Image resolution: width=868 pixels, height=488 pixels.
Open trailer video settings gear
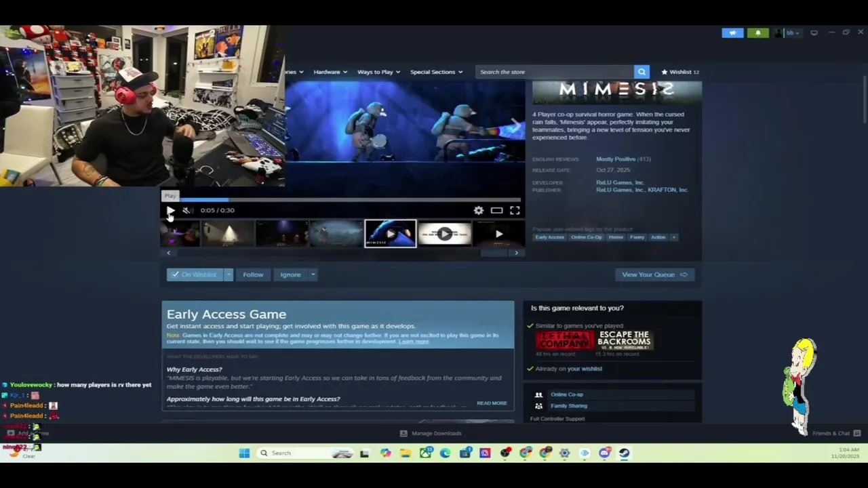pos(479,211)
